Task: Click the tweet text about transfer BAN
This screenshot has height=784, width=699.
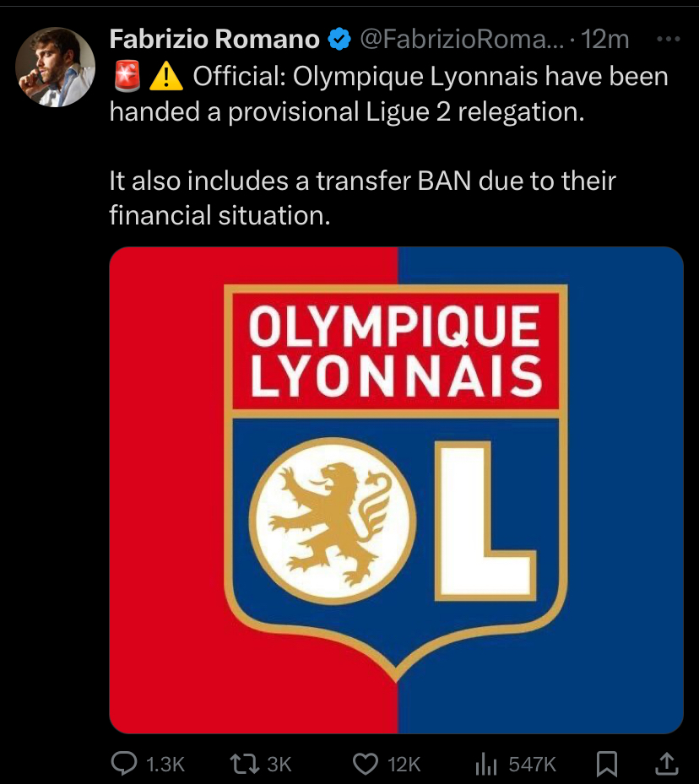Action: click(362, 198)
